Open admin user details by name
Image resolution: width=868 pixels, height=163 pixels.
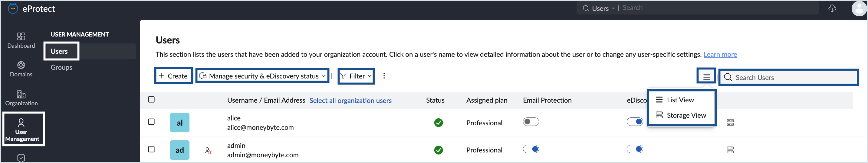click(236, 145)
